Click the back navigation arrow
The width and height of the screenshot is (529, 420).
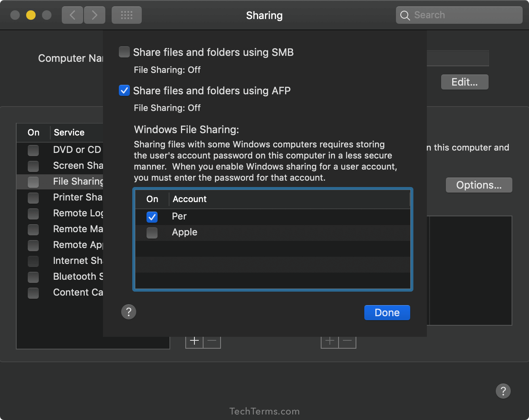[x=72, y=15]
